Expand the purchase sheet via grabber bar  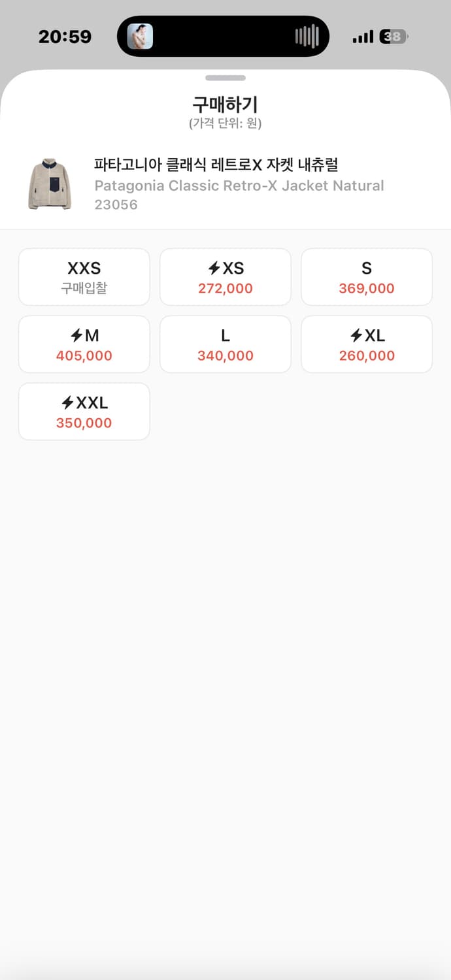[x=225, y=78]
